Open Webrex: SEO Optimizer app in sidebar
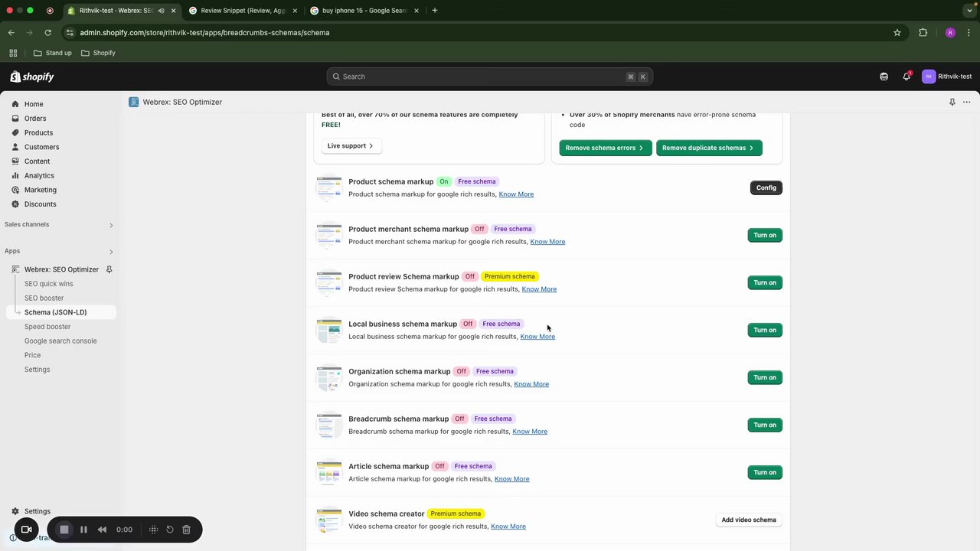The image size is (980, 551). click(61, 269)
